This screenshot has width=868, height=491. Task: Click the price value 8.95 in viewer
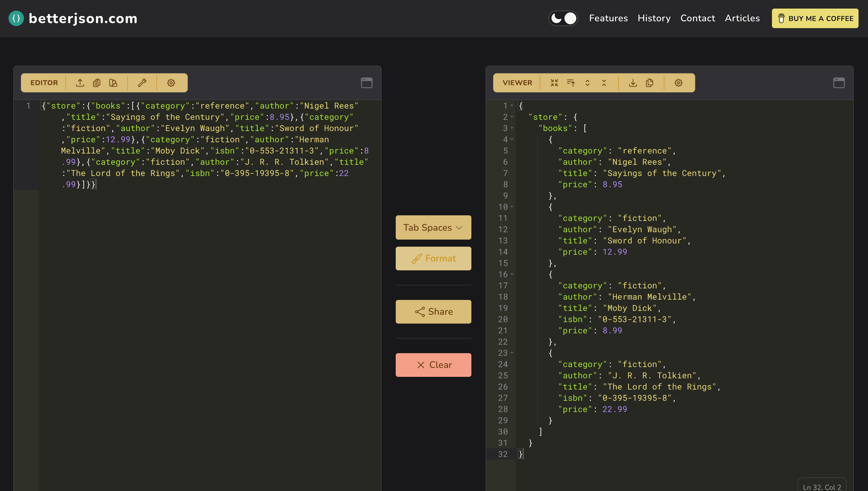tap(612, 185)
